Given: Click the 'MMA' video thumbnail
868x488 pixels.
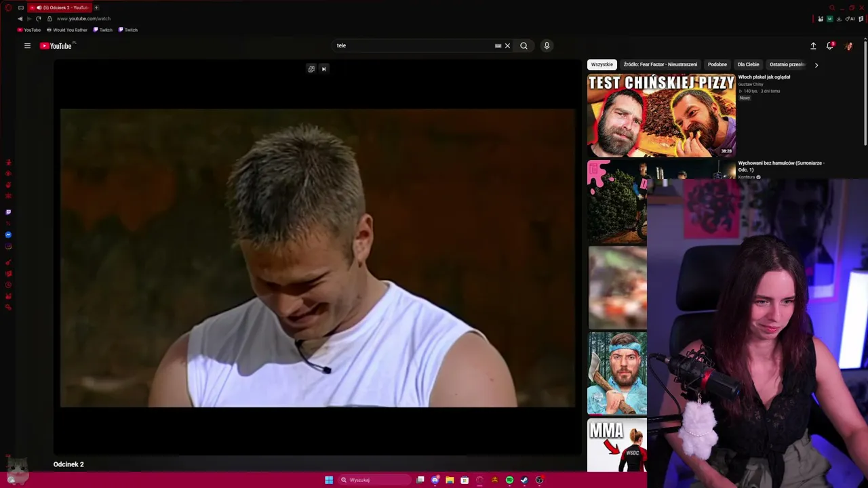Looking at the screenshot, I should (x=617, y=445).
